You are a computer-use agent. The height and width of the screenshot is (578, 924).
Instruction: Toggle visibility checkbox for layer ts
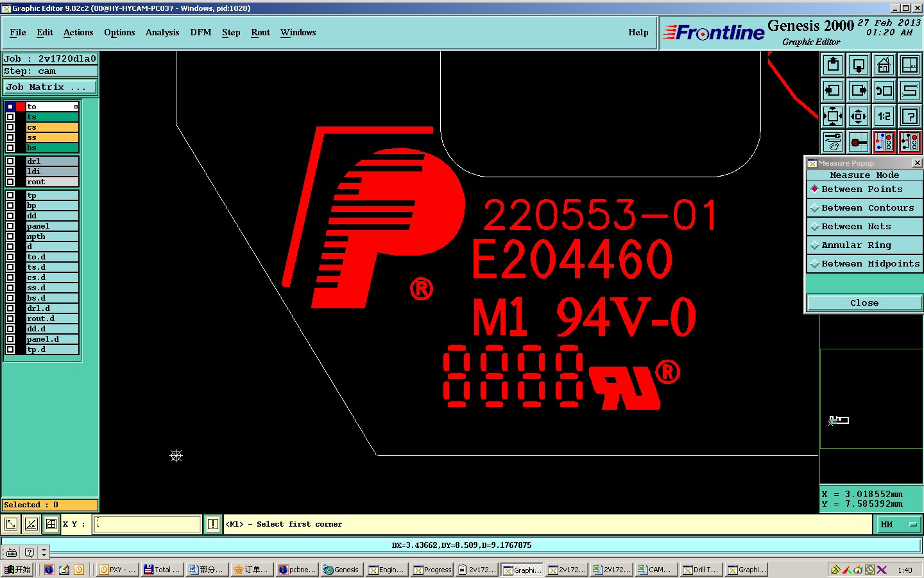click(x=10, y=117)
